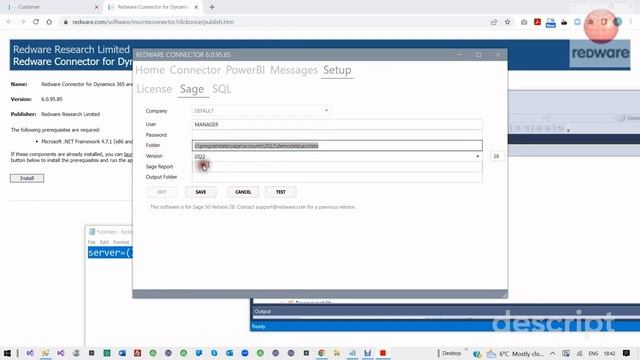Open a new browser tab with plus
The height and width of the screenshot is (360, 640).
pos(212,7)
